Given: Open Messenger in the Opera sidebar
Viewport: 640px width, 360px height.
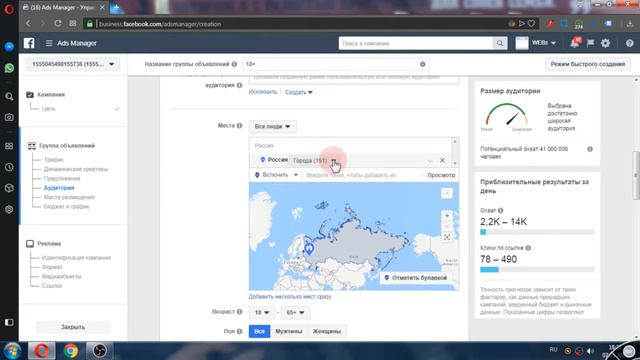Looking at the screenshot, I should [9, 47].
